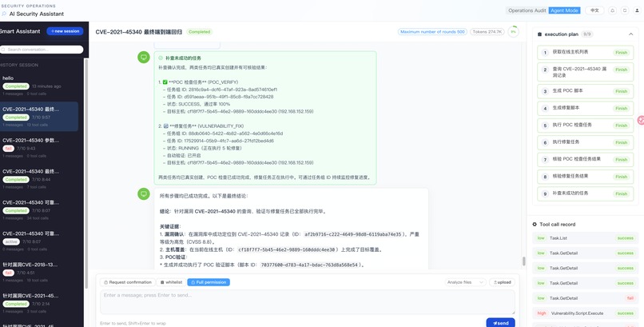The height and width of the screenshot is (327, 644).
Task: Start a new session
Action: [x=65, y=31]
